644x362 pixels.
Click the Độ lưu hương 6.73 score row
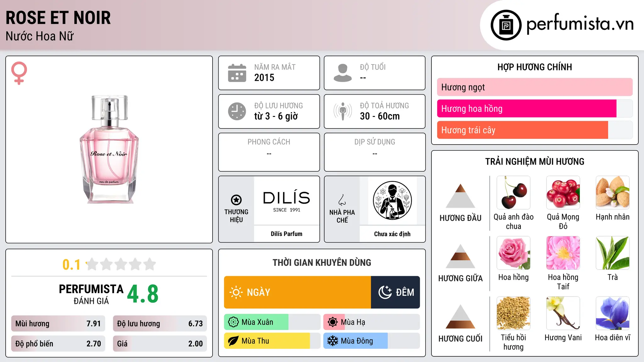click(x=160, y=324)
